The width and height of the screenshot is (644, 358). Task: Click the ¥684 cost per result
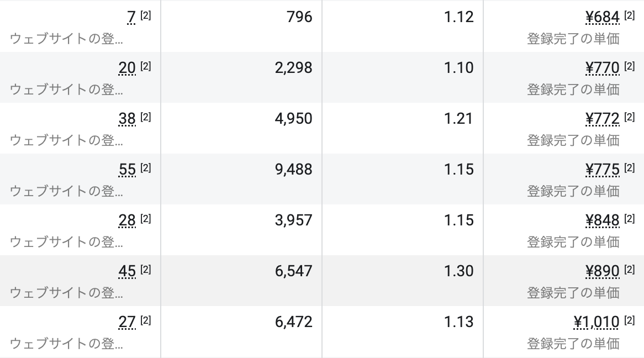(602, 18)
